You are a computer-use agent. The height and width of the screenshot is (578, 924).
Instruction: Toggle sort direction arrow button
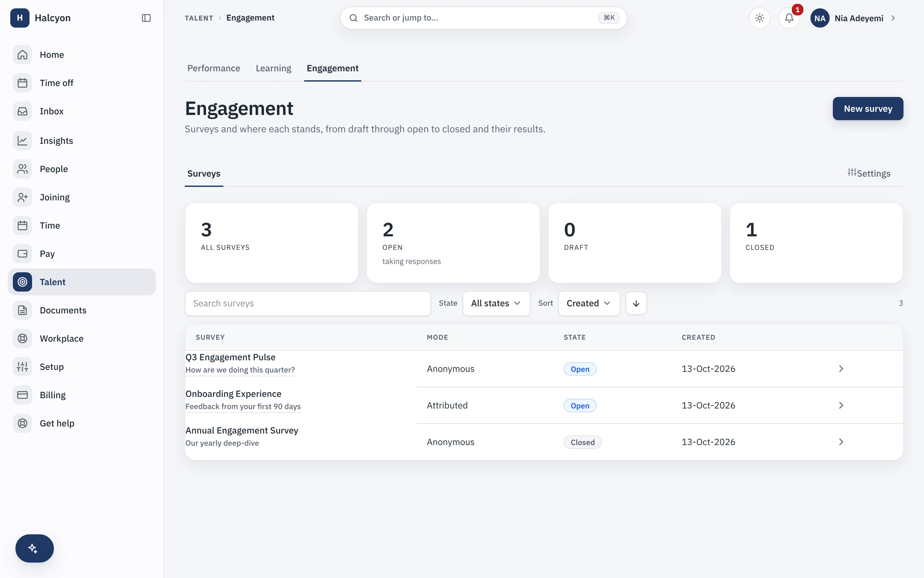[x=636, y=303]
